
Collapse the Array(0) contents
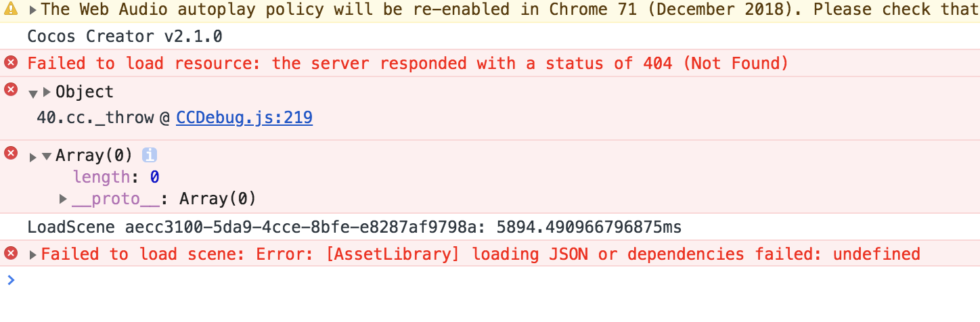(47, 156)
